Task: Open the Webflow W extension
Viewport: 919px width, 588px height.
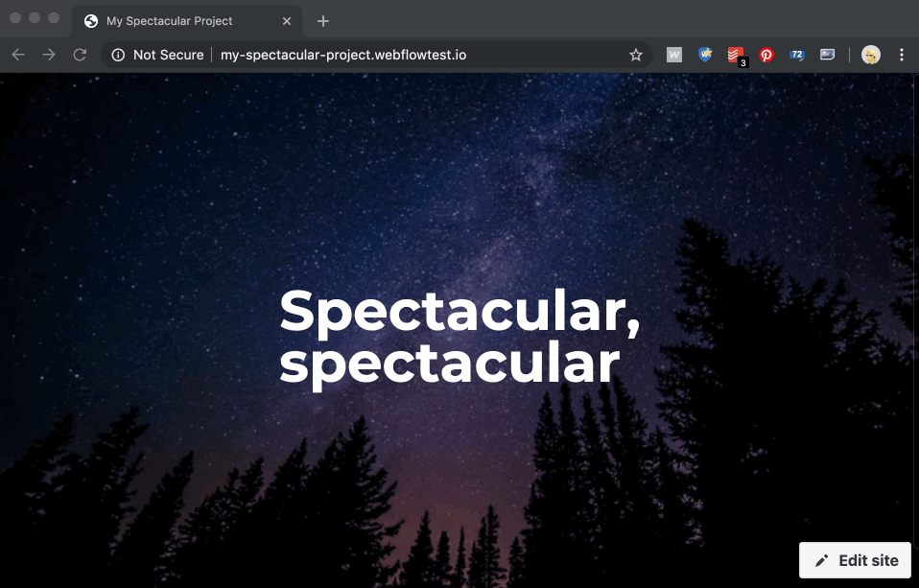Action: [674, 55]
